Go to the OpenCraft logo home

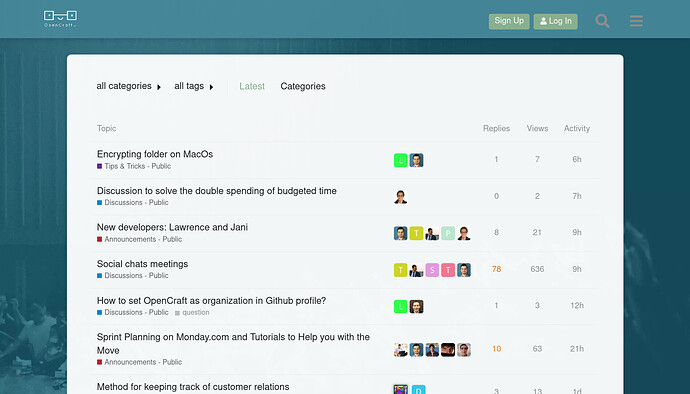(60, 19)
